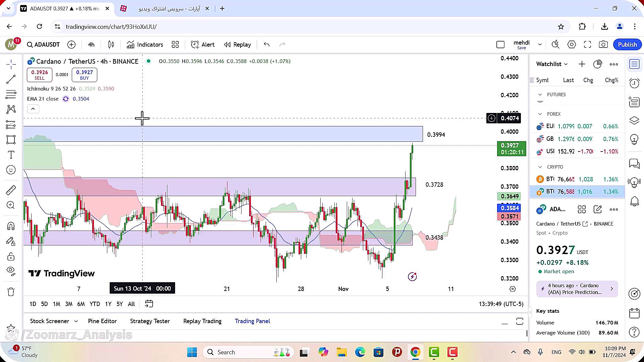Set the chart range to 1D
The width and height of the screenshot is (644, 362).
(33, 304)
